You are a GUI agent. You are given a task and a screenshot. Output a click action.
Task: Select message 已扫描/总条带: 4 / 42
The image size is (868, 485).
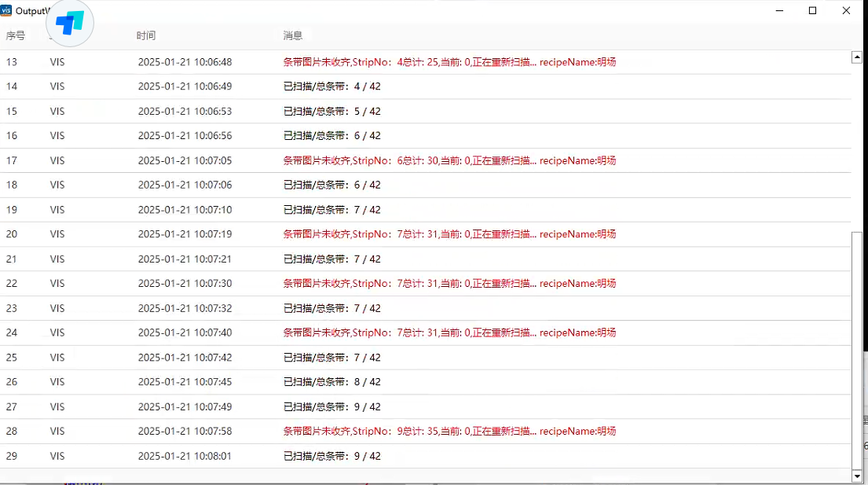(x=332, y=86)
